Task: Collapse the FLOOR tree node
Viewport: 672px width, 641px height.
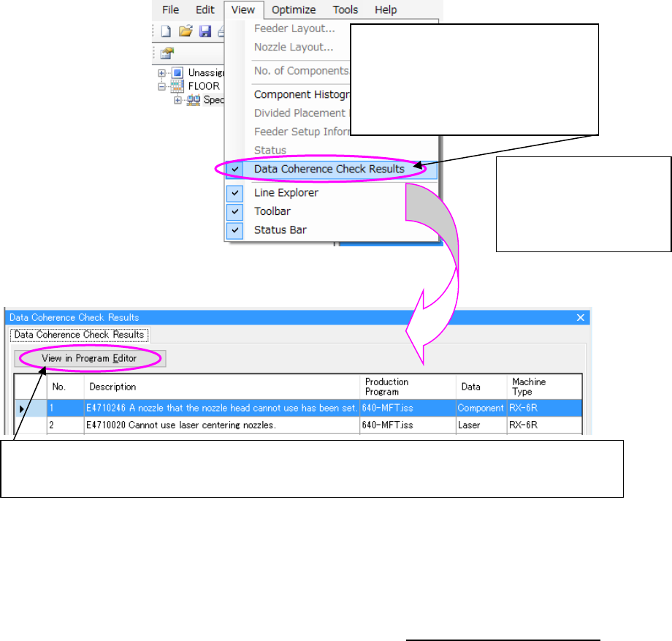Action: point(161,86)
